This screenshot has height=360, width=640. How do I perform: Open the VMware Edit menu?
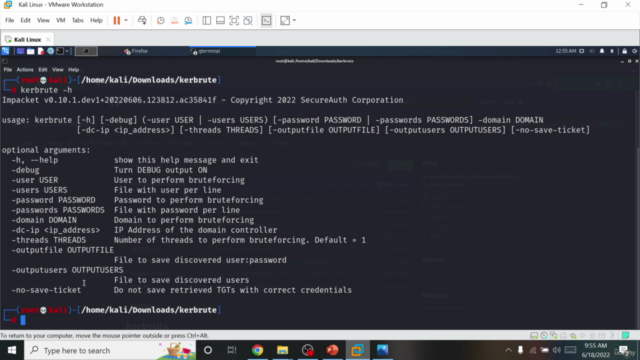pos(25,20)
